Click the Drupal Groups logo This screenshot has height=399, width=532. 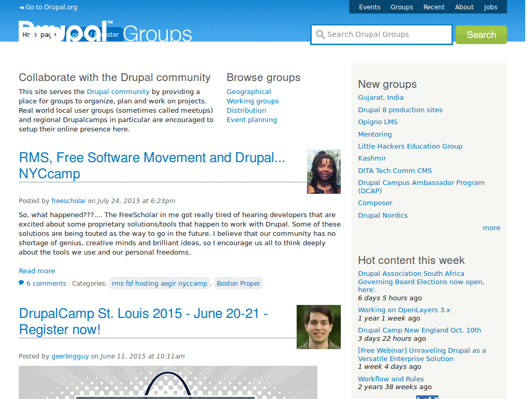pyautogui.click(x=105, y=32)
